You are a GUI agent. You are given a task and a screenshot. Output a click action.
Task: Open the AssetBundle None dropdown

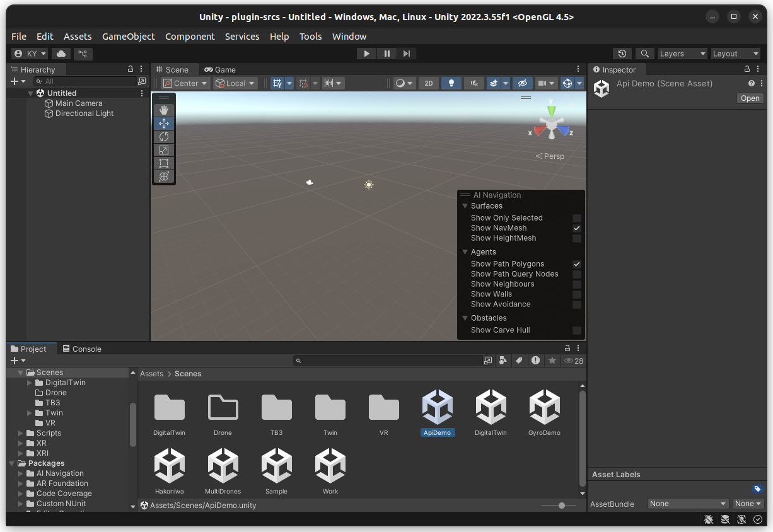(688, 504)
